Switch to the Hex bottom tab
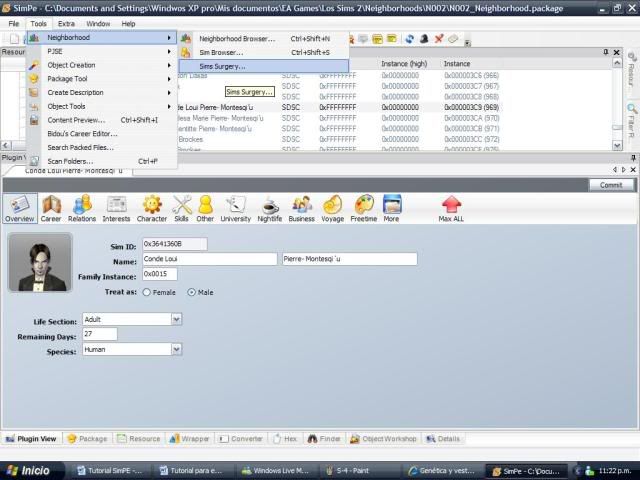 click(285, 439)
